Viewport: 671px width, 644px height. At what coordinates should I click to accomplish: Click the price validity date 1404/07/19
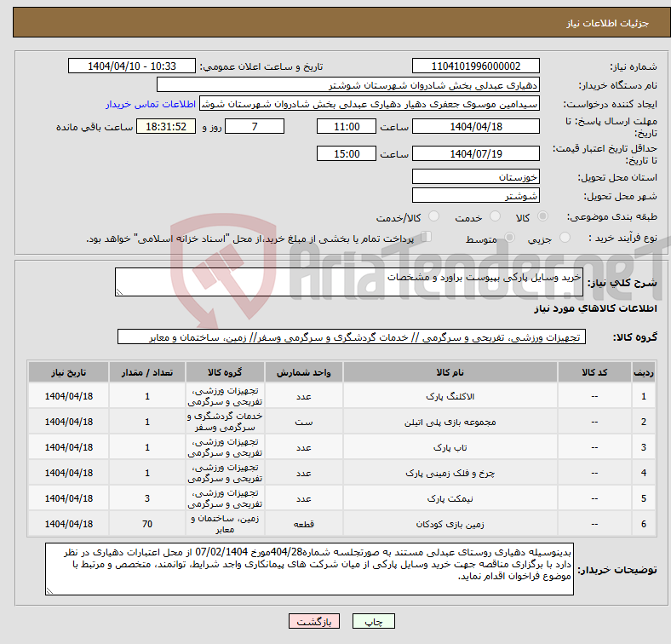tap(475, 153)
